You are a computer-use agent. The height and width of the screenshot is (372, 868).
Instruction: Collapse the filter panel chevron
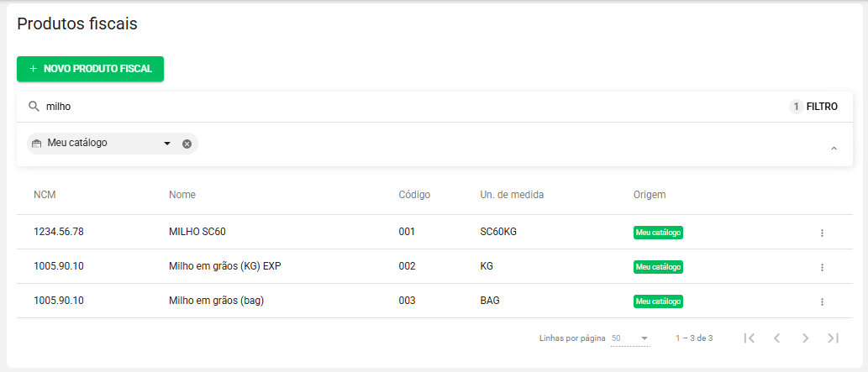point(834,149)
